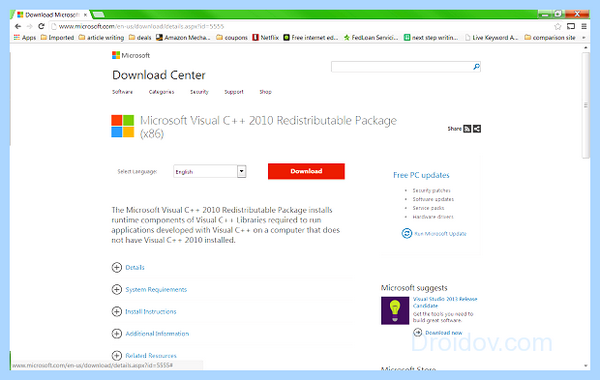Image resolution: width=600 pixels, height=380 pixels.
Task: Click the Download now link
Action: pyautogui.click(x=443, y=333)
